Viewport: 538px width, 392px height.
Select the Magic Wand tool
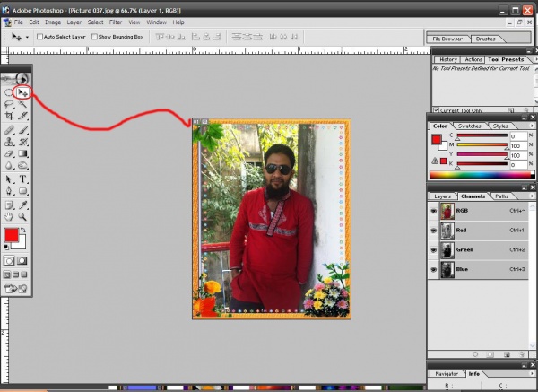tap(22, 104)
